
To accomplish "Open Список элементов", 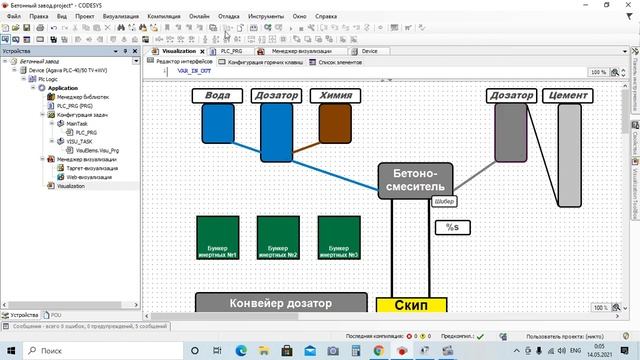I will tap(336, 62).
